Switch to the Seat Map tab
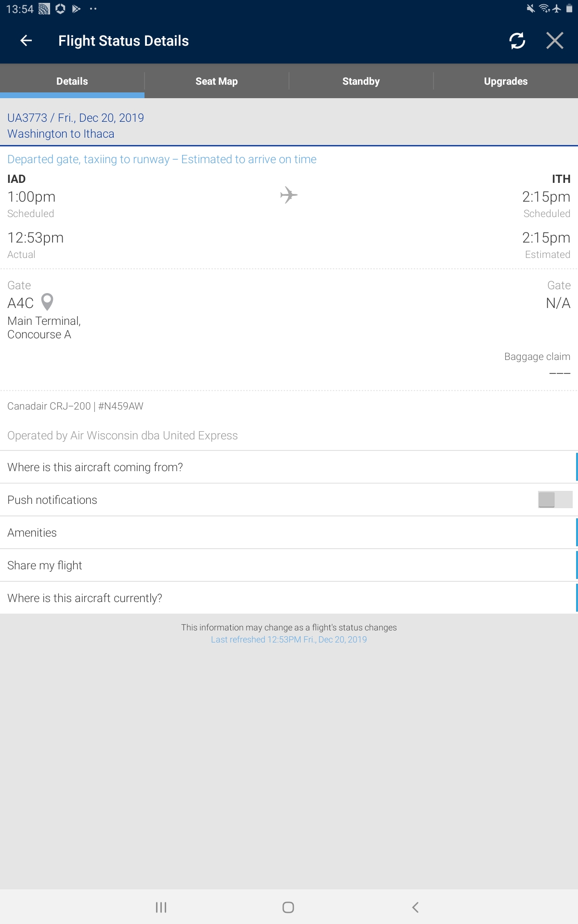Viewport: 578px width, 924px height. pyautogui.click(x=217, y=81)
